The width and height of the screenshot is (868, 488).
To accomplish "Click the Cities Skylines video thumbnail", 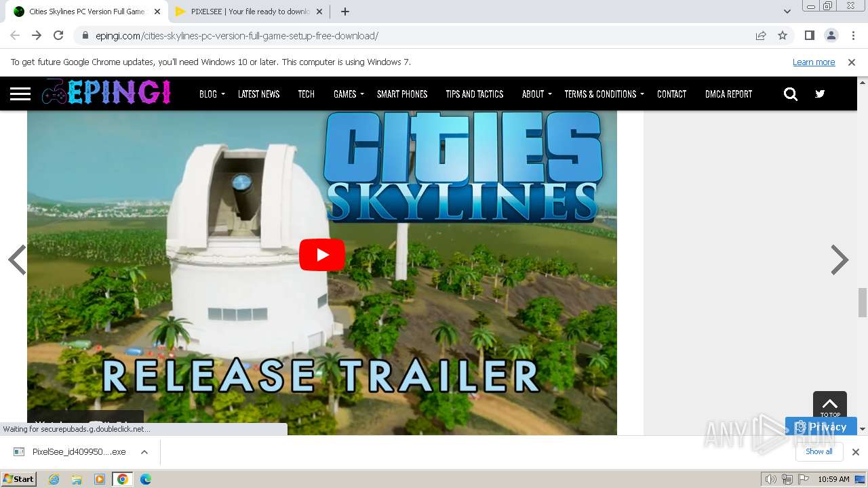I will pos(322,272).
